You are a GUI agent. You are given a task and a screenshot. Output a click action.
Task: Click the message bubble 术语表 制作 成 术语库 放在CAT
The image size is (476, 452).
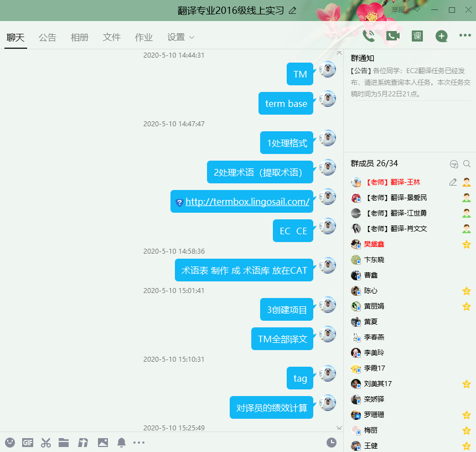tap(244, 270)
